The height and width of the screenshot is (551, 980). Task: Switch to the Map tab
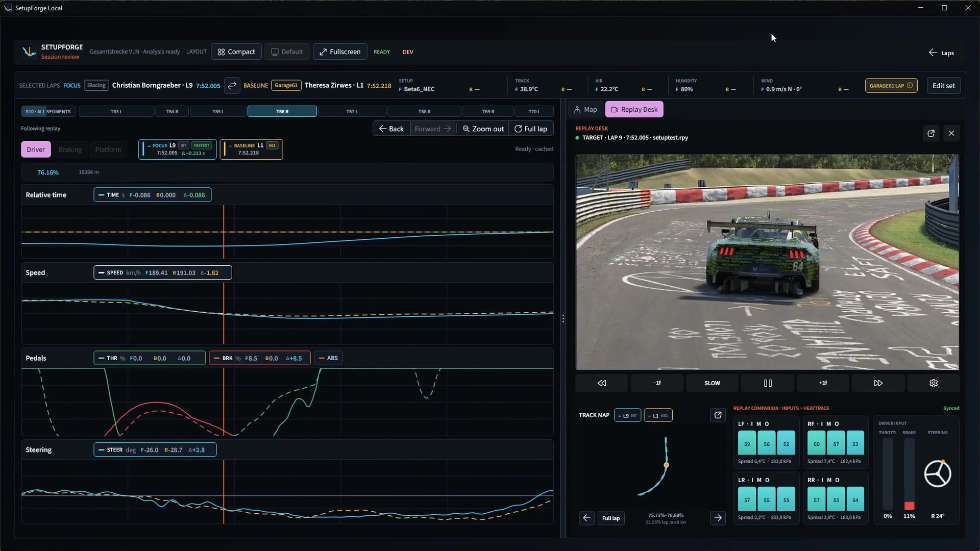point(585,110)
